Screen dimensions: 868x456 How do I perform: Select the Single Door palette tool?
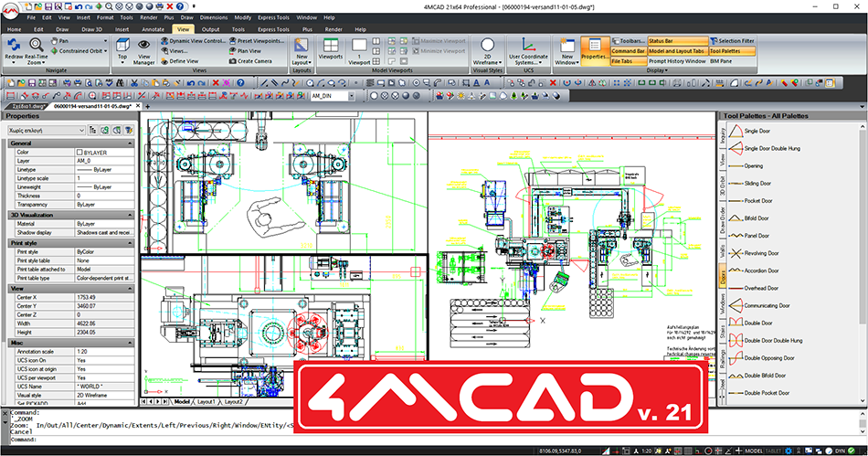[750, 132]
